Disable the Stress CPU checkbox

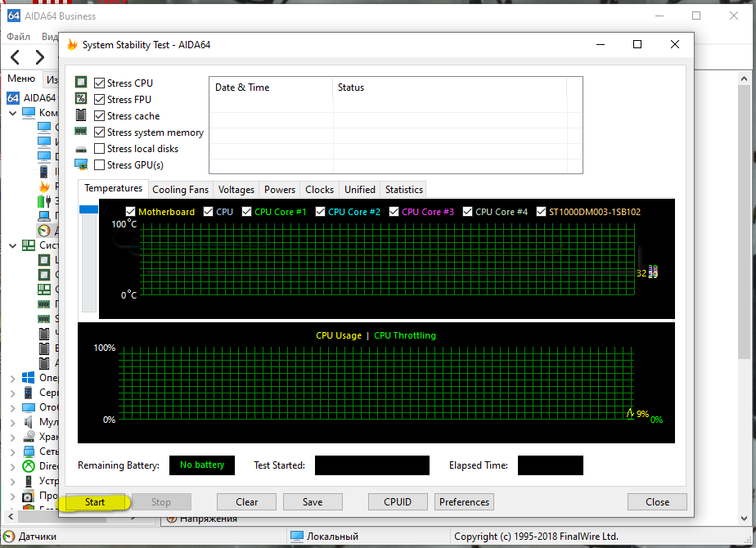[99, 83]
